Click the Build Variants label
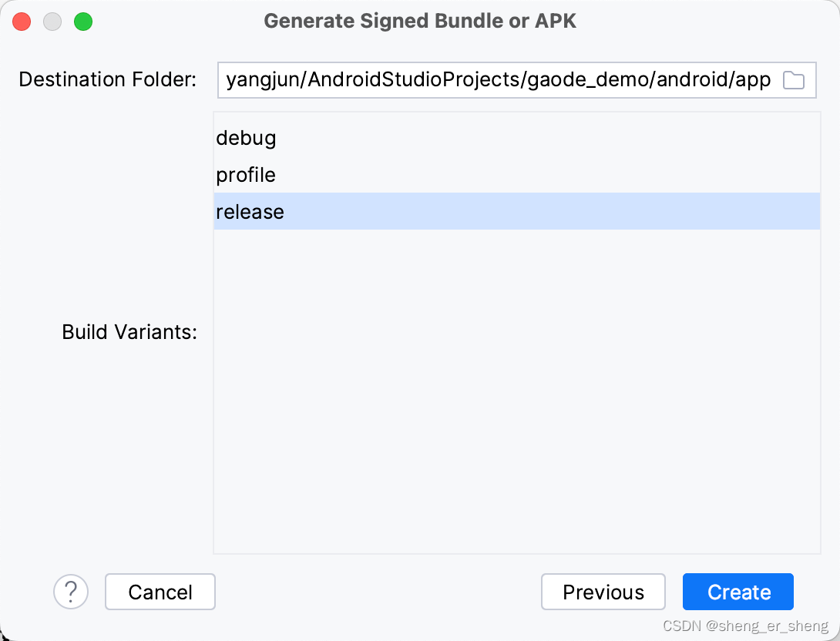 tap(129, 332)
